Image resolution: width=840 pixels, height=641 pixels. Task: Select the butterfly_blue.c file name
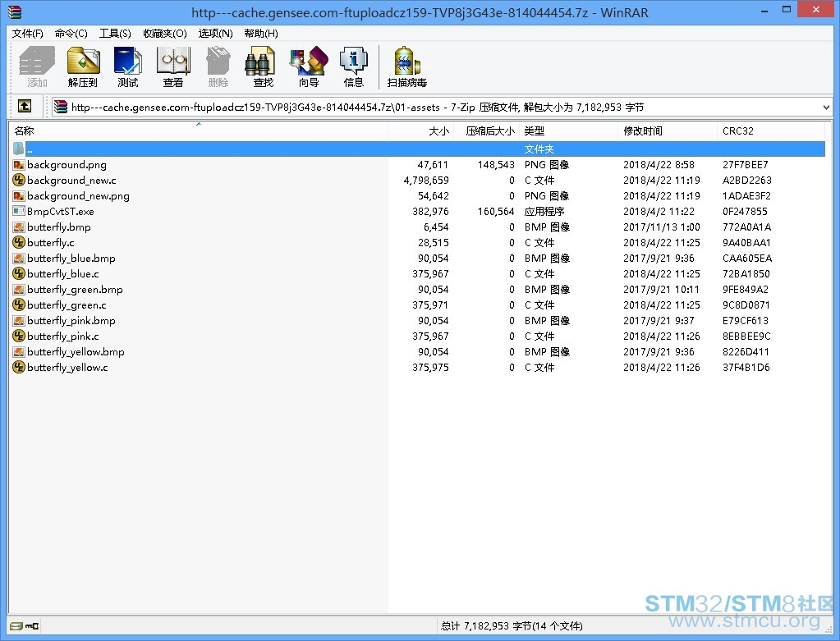63,273
